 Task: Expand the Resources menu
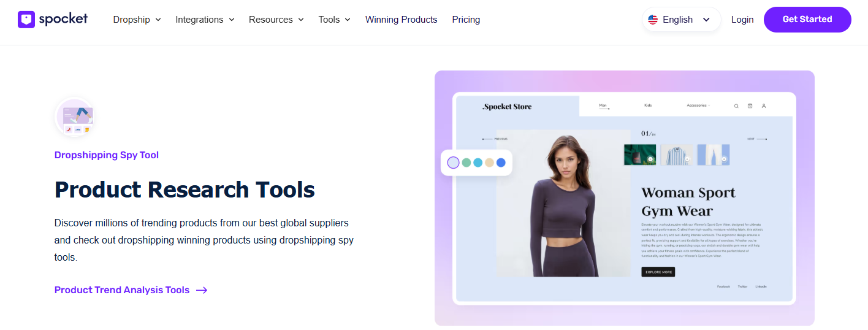coord(276,20)
